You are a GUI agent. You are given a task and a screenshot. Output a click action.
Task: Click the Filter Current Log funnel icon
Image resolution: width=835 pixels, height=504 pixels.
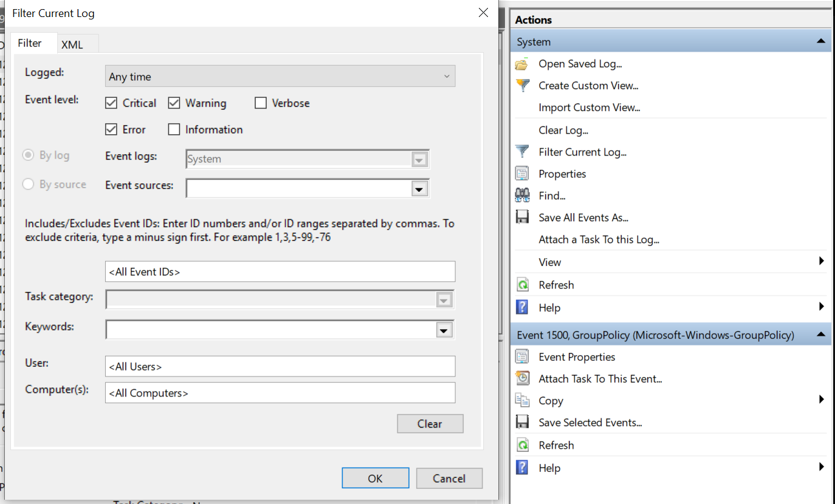coord(523,151)
